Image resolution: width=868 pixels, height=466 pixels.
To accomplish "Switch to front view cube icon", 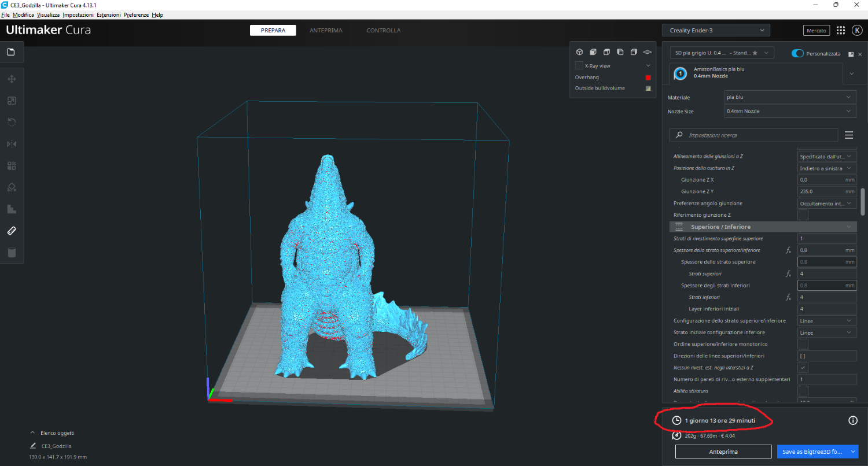I will 593,52.
